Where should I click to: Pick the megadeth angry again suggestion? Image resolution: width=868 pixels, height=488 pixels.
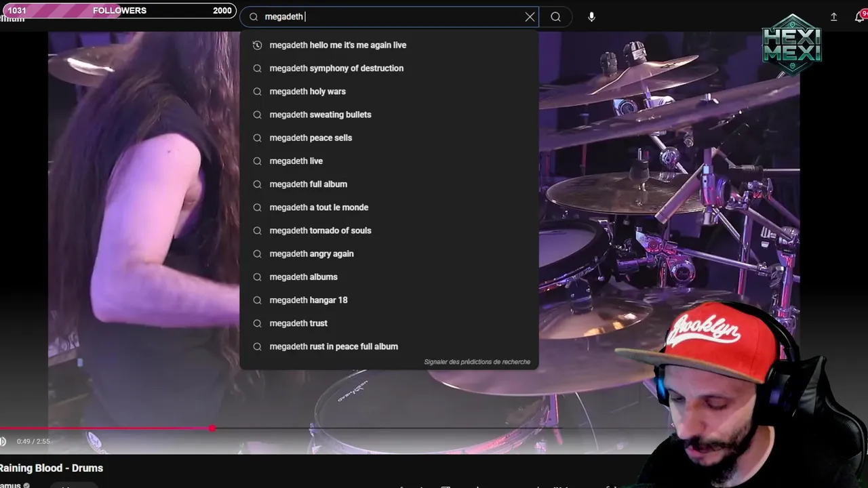389,253
